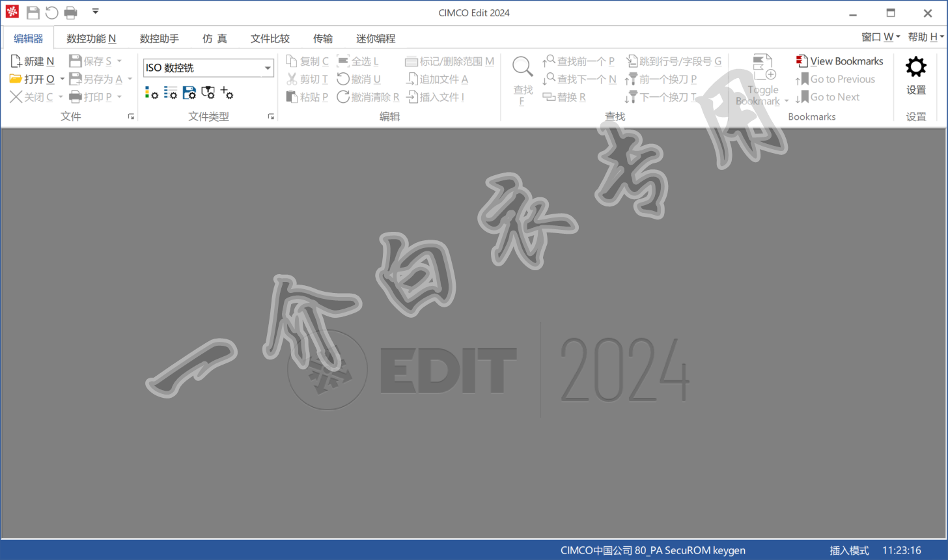
Task: Switch to the 文件比较 tab
Action: click(270, 38)
